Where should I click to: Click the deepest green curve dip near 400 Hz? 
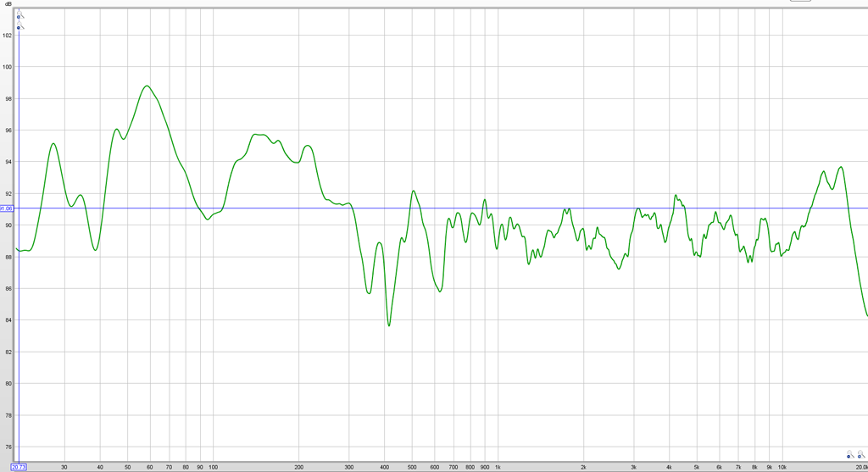[389, 325]
